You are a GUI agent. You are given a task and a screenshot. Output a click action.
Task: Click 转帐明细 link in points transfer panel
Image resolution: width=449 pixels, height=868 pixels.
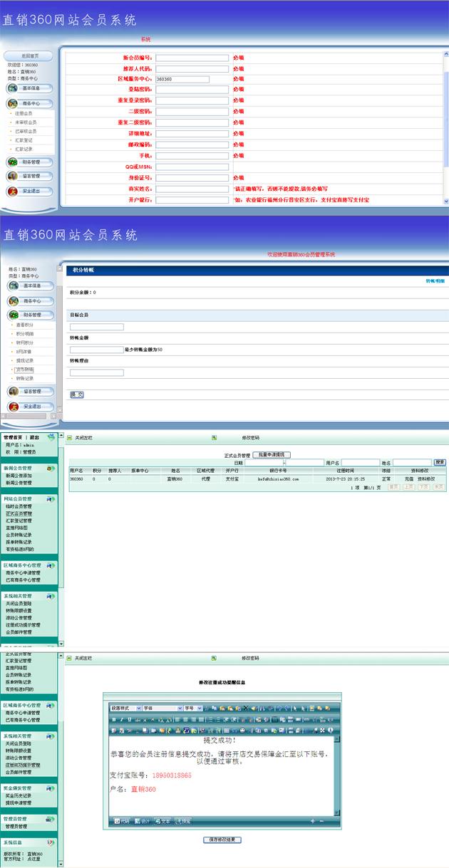tap(435, 281)
